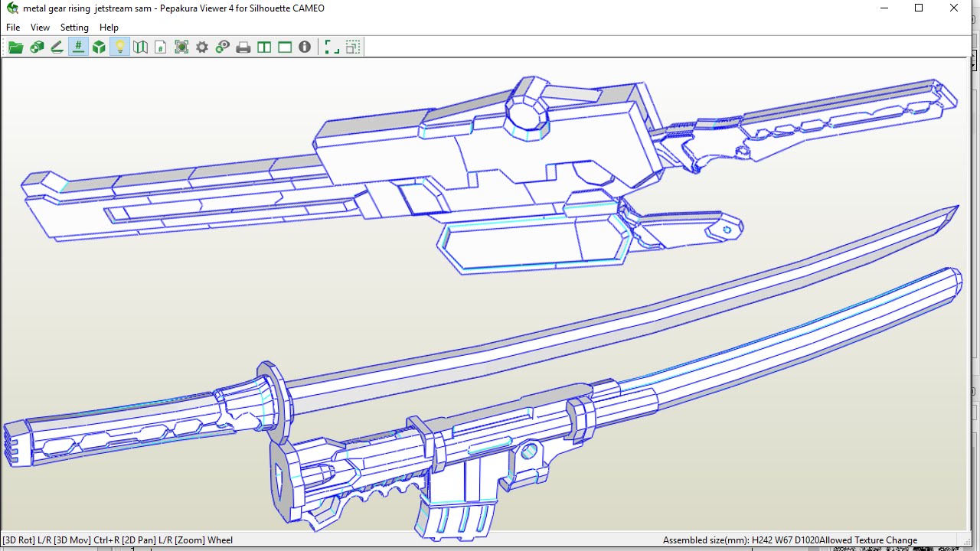
Task: Click the fit-to-view frame icon
Action: (x=181, y=47)
